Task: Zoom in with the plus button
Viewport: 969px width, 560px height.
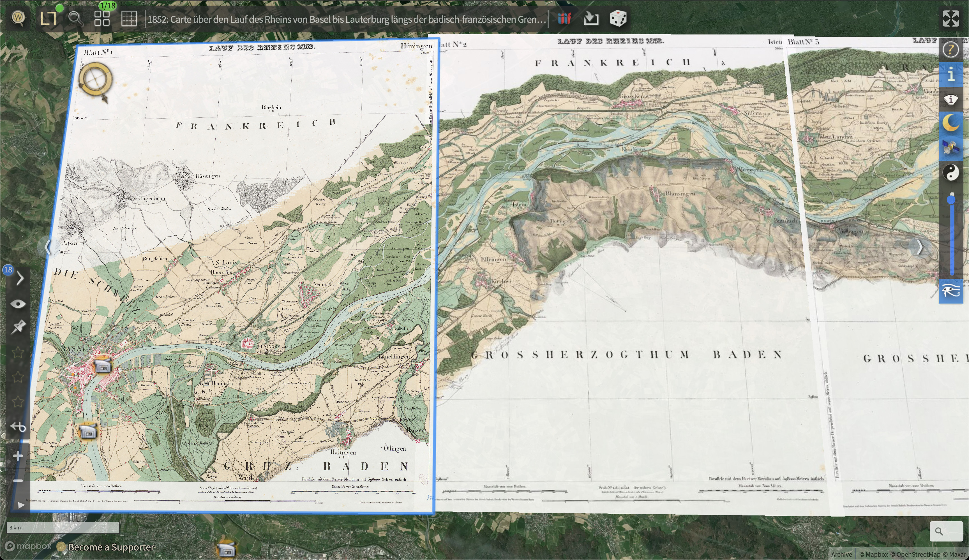Action: click(18, 456)
